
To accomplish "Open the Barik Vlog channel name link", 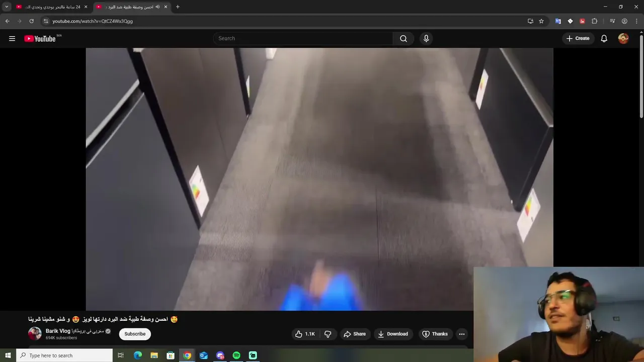I will pos(74,331).
